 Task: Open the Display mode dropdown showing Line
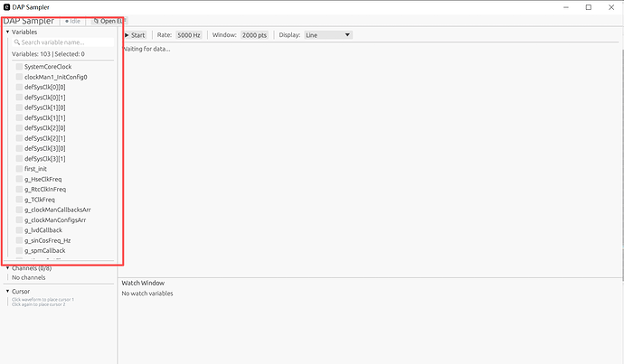[328, 35]
